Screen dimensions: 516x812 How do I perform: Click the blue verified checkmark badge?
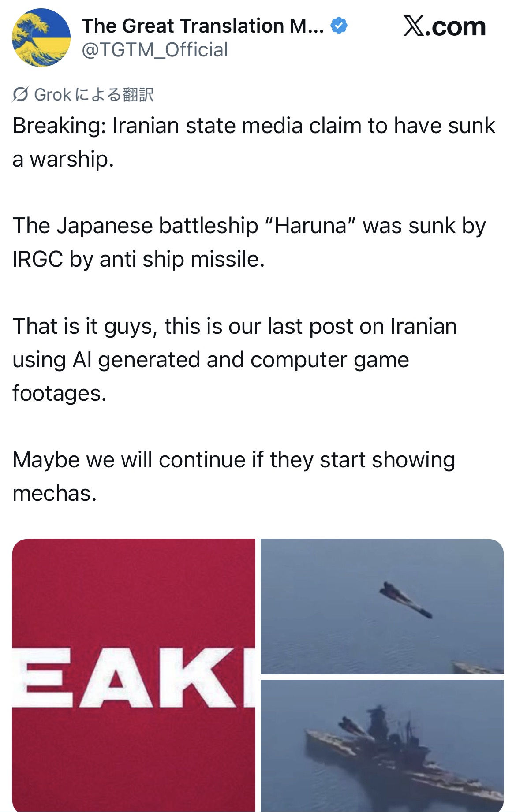point(339,26)
